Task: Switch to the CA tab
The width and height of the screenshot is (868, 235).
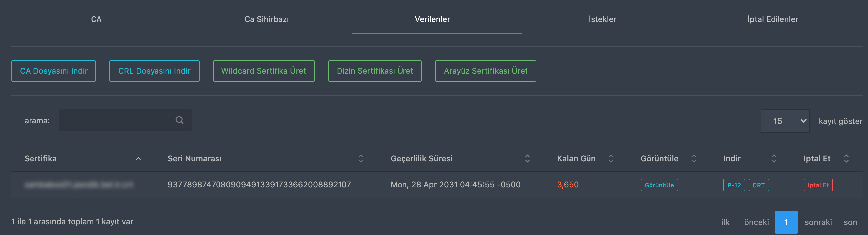Action: 96,19
